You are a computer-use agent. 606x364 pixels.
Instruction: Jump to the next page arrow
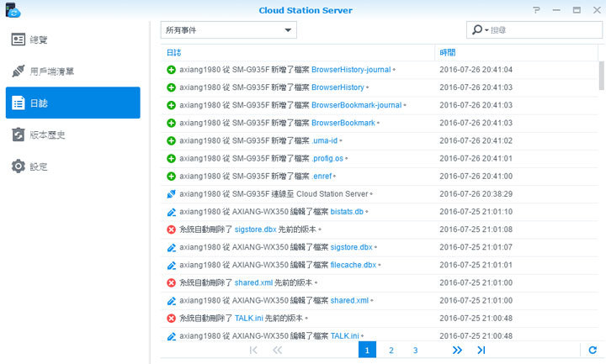(x=457, y=350)
